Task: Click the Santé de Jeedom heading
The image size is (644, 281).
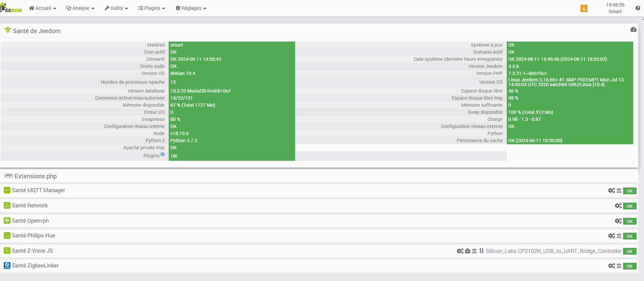Action: (37, 31)
